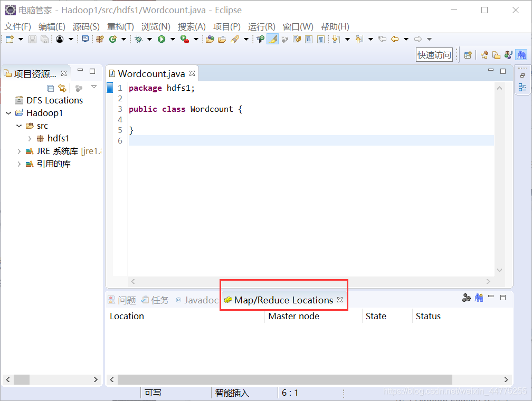Click the 快速访问 button
Screen dimensions: 532x401
coord(434,54)
